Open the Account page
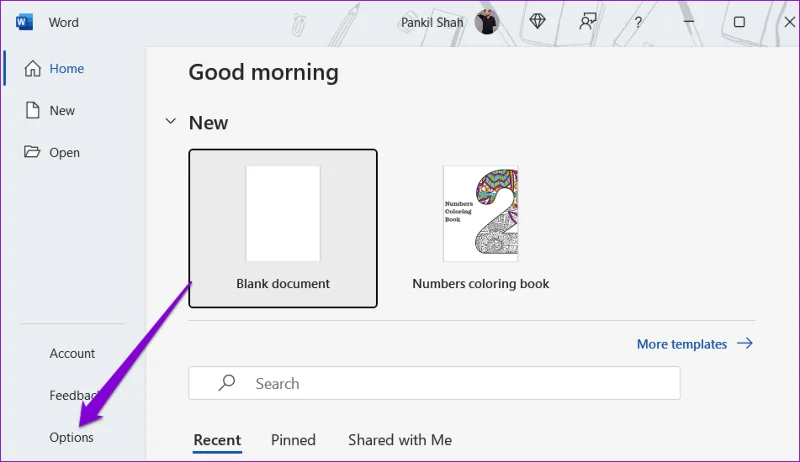This screenshot has width=800, height=462. point(72,353)
